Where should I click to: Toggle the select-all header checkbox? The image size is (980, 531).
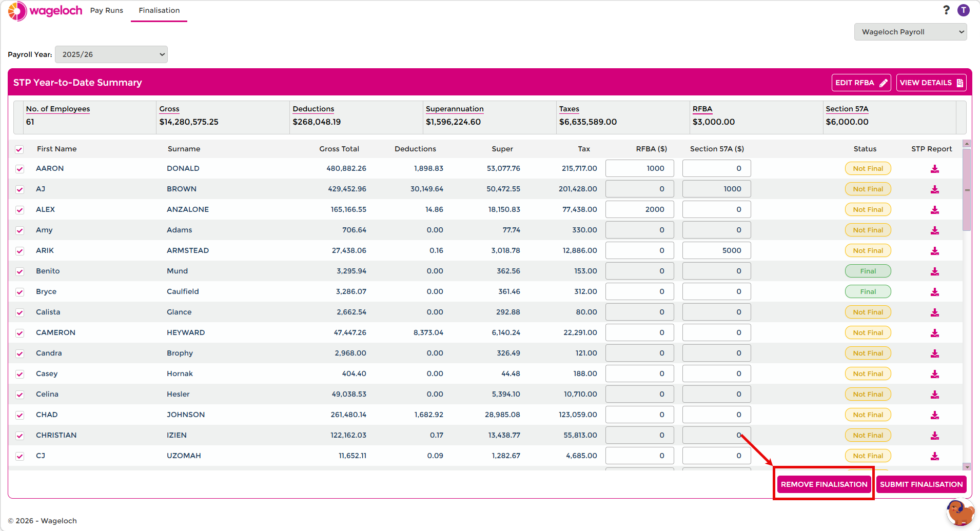coord(19,149)
